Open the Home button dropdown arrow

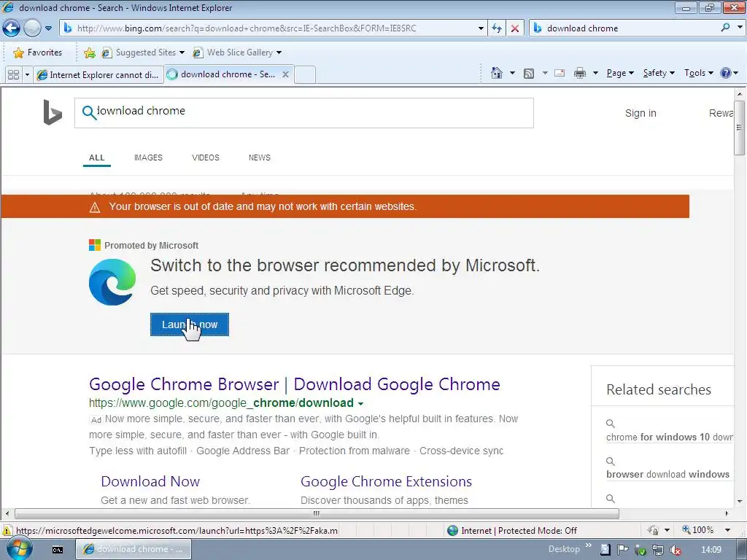[x=512, y=73]
